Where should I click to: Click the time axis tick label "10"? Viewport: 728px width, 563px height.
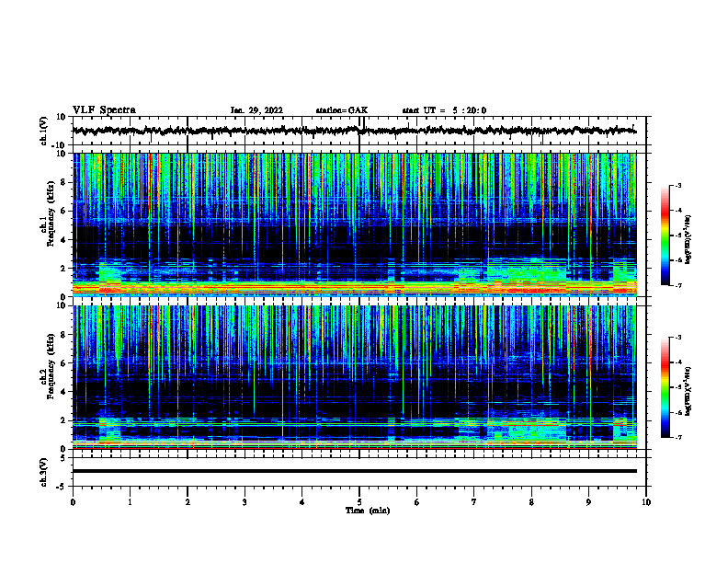646,502
